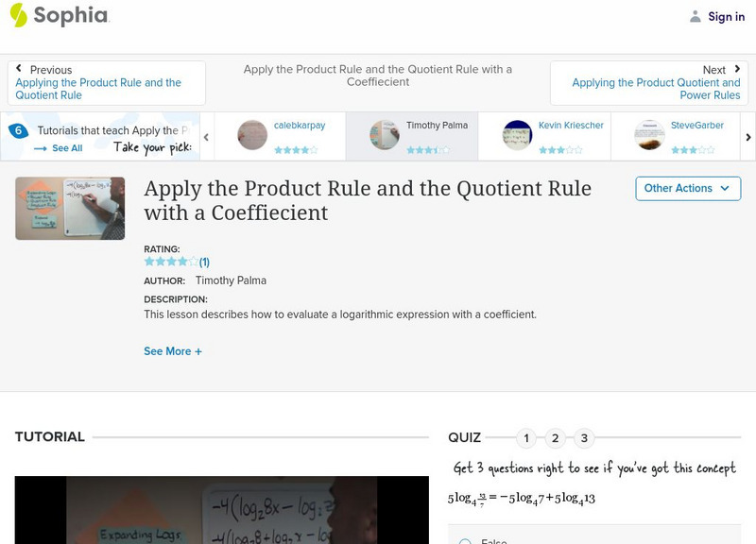Click the forward chevron on the Next card
This screenshot has width=756, height=544.
point(734,69)
